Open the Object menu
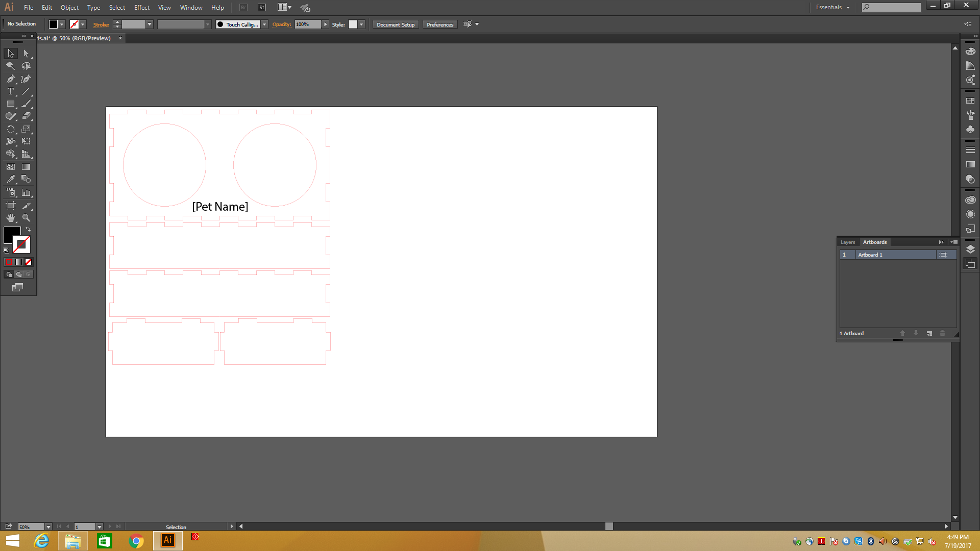The height and width of the screenshot is (551, 980). 69,8
